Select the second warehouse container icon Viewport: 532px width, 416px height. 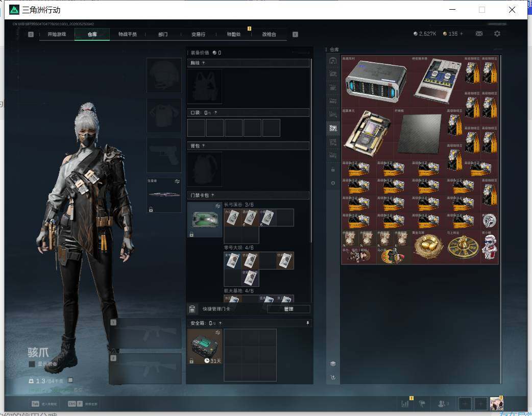point(333,74)
